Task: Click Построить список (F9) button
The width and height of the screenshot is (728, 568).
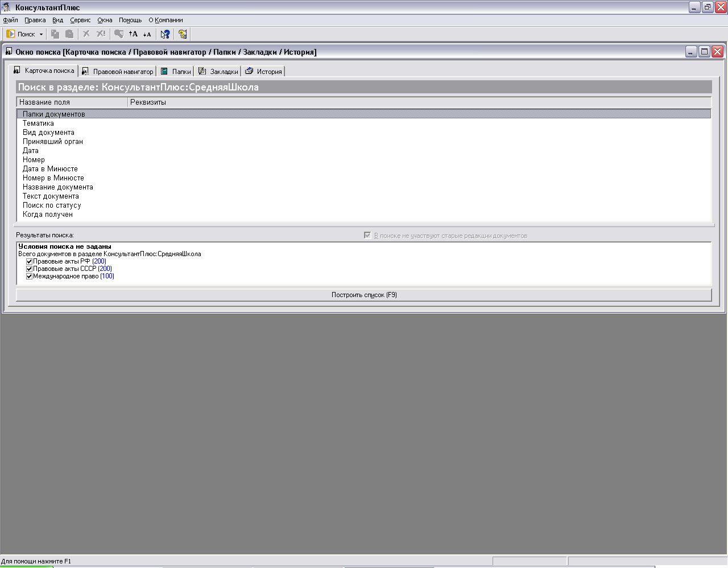Action: pos(364,295)
